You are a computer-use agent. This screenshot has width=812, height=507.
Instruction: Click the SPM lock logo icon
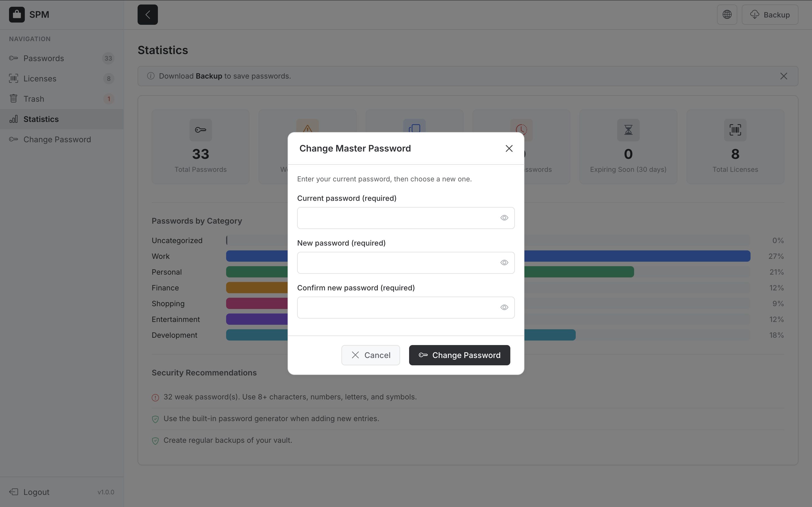[17, 15]
